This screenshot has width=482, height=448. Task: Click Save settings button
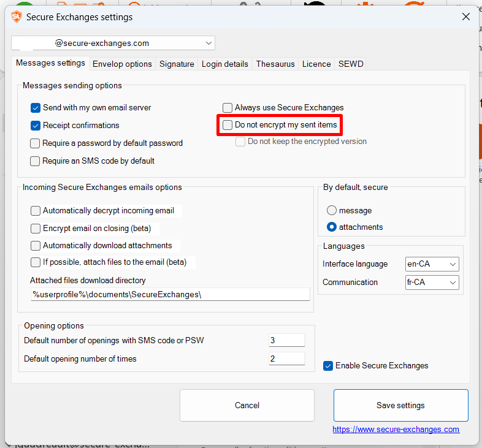point(401,405)
